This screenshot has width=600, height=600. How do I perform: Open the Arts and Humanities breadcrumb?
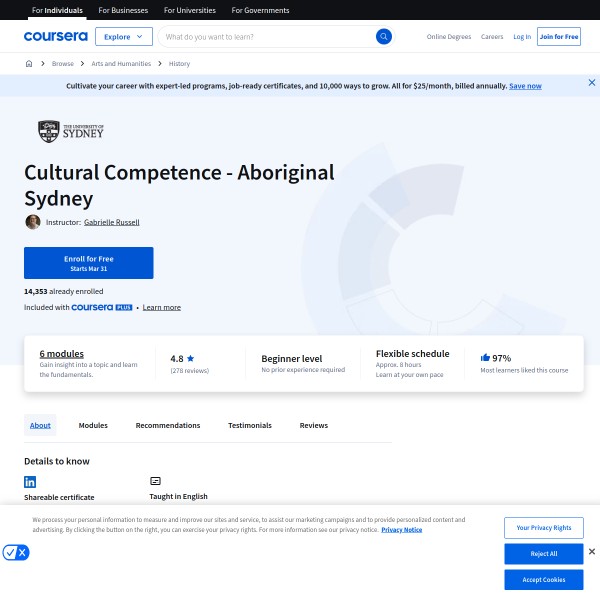click(x=121, y=63)
